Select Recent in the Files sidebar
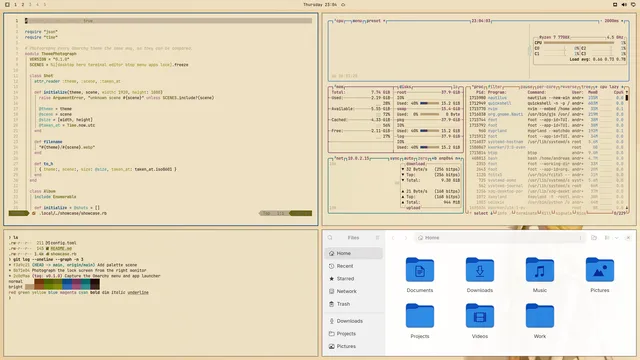 [353, 266]
